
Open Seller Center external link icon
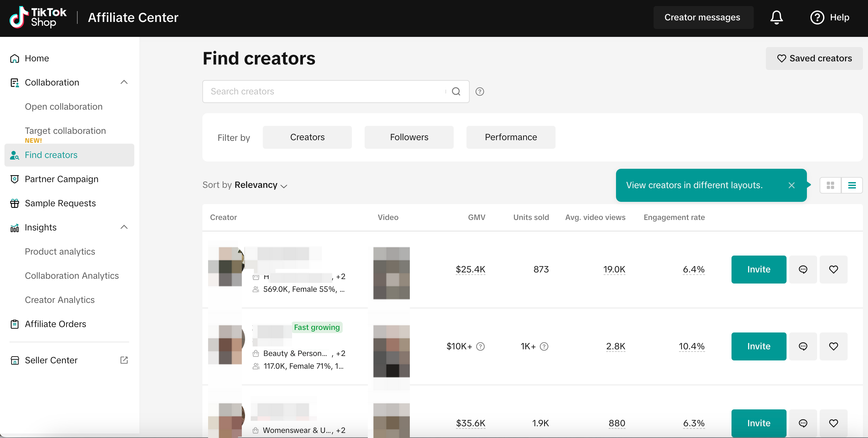click(x=124, y=360)
